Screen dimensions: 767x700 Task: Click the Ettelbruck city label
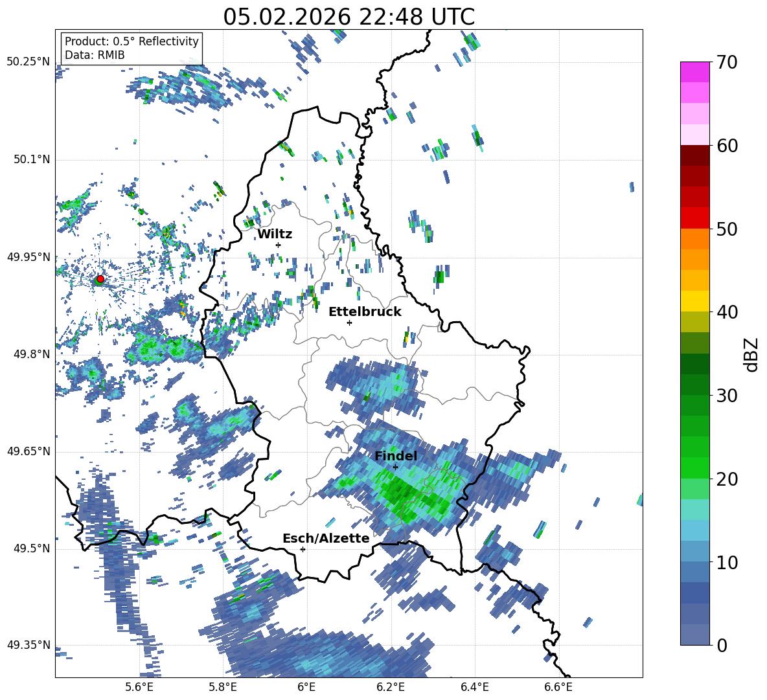point(365,312)
